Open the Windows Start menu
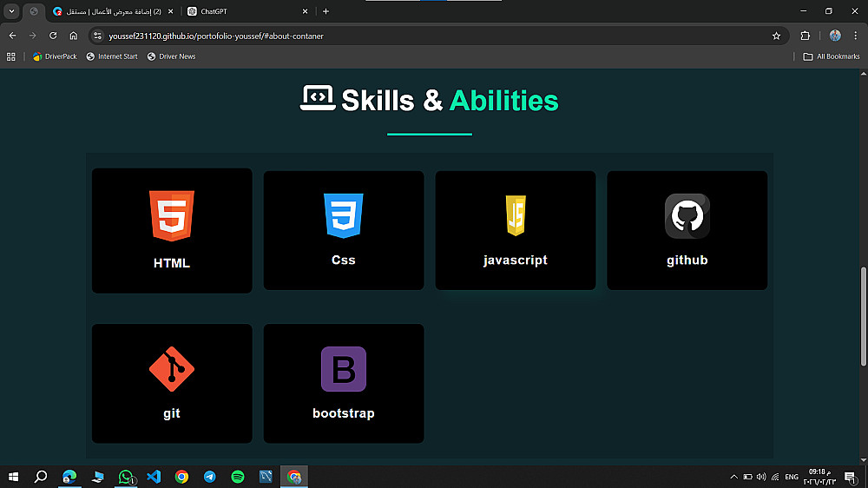This screenshot has height=488, width=868. point(13,477)
